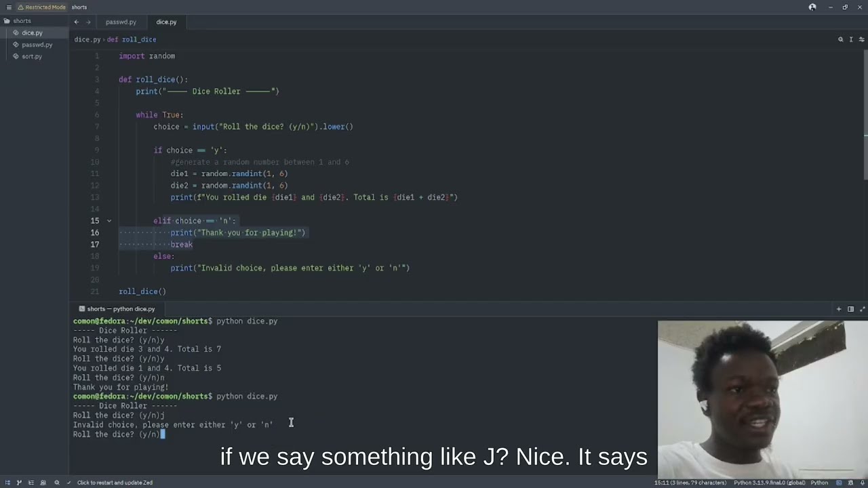868x488 pixels.
Task: Select the dice.py editor tab
Action: [x=166, y=22]
